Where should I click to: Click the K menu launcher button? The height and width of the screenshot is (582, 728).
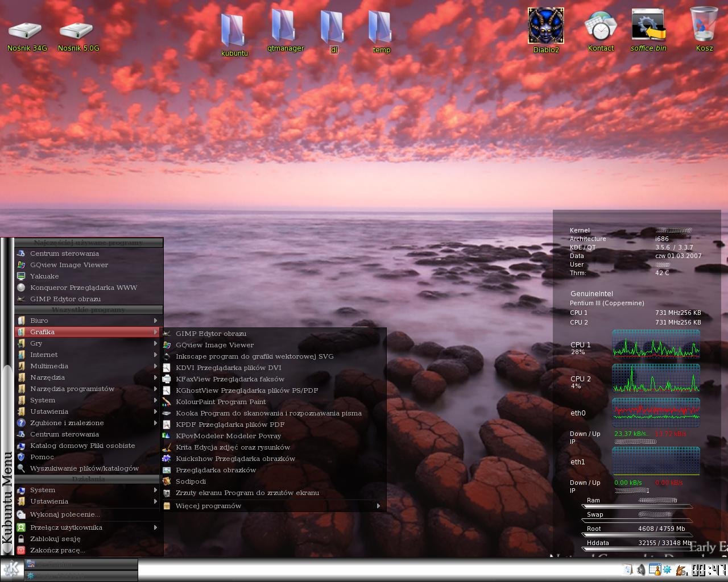[11, 569]
